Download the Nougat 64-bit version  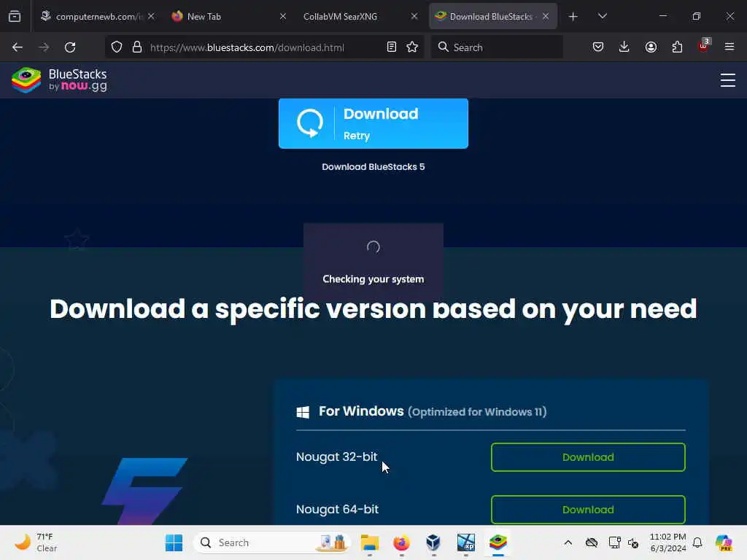point(588,510)
